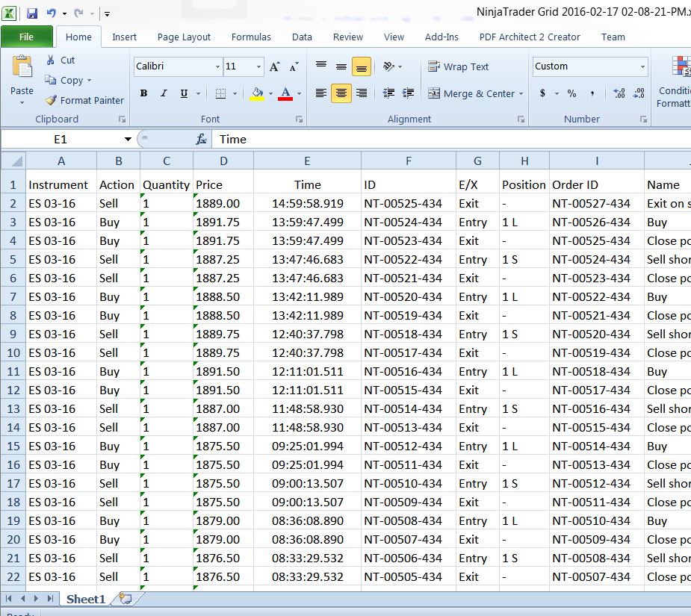Toggle Italic formatting
The width and height of the screenshot is (691, 616).
[164, 93]
